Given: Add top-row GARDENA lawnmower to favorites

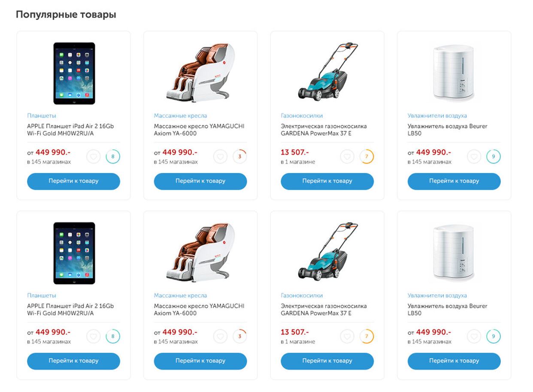Looking at the screenshot, I should (347, 157).
